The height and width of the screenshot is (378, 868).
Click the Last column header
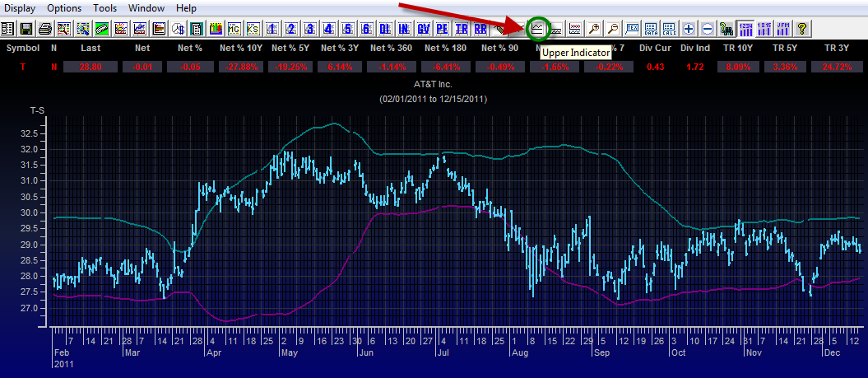click(x=91, y=49)
